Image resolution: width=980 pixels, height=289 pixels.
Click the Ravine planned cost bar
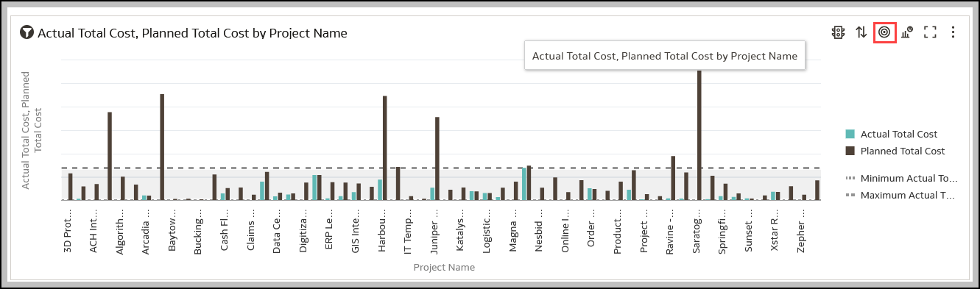[673, 178]
